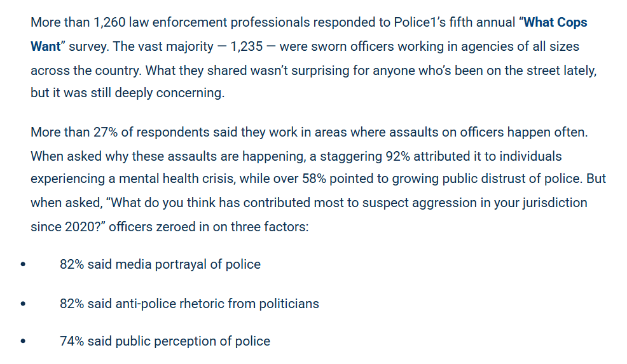Image resolution: width=627 pixels, height=364 pixels.
Task: Click "74% said public perception of police" line
Action: pyautogui.click(x=165, y=342)
